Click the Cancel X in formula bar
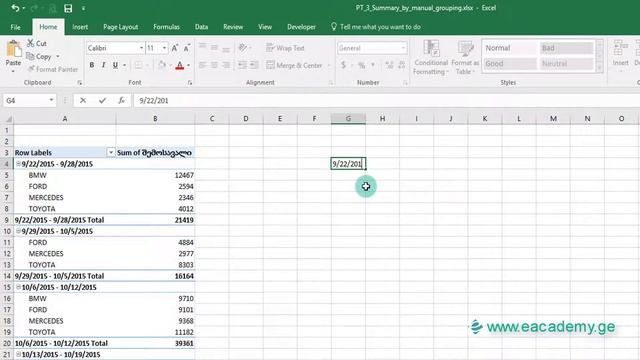Screen dimensions: 640x360 click(x=83, y=100)
